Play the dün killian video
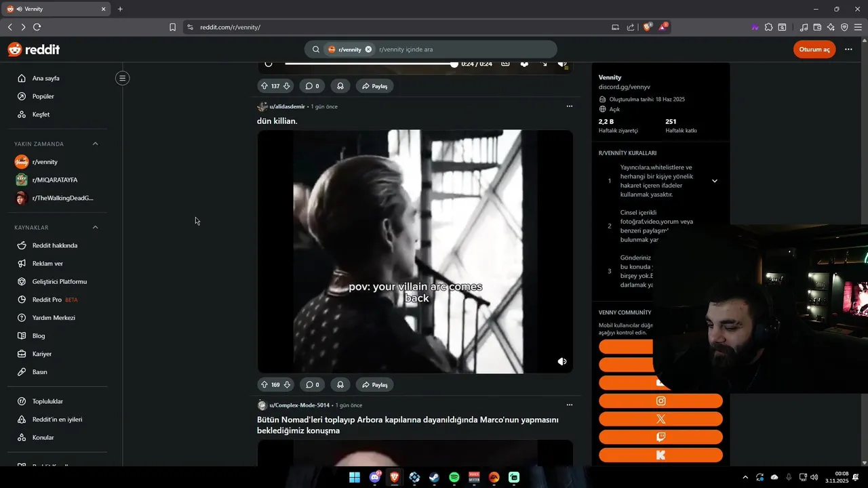 pyautogui.click(x=415, y=251)
